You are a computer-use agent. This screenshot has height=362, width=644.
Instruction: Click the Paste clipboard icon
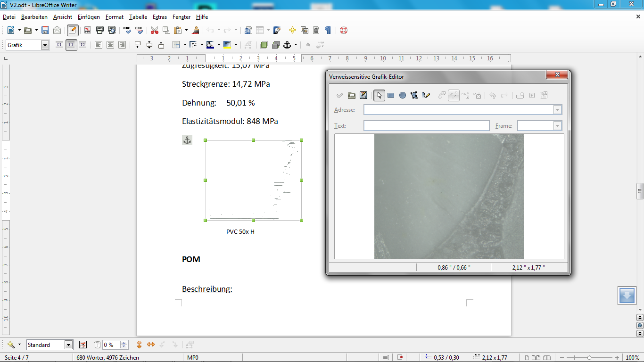(178, 30)
